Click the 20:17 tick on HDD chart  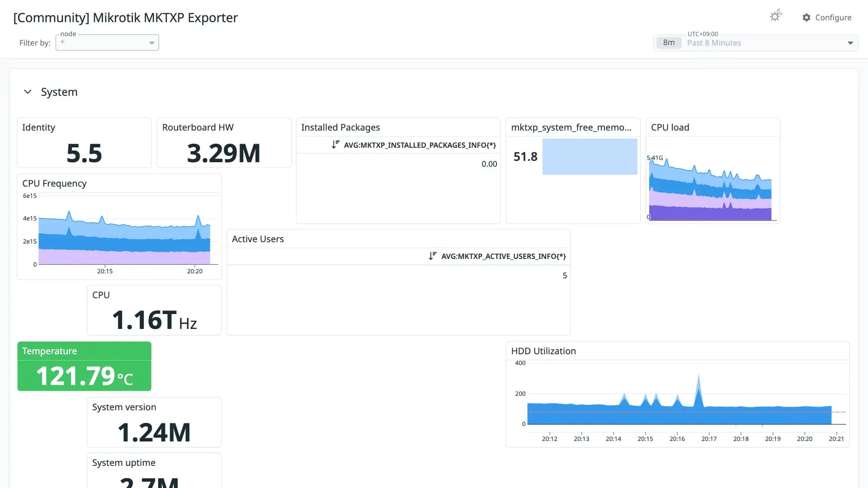[709, 439]
